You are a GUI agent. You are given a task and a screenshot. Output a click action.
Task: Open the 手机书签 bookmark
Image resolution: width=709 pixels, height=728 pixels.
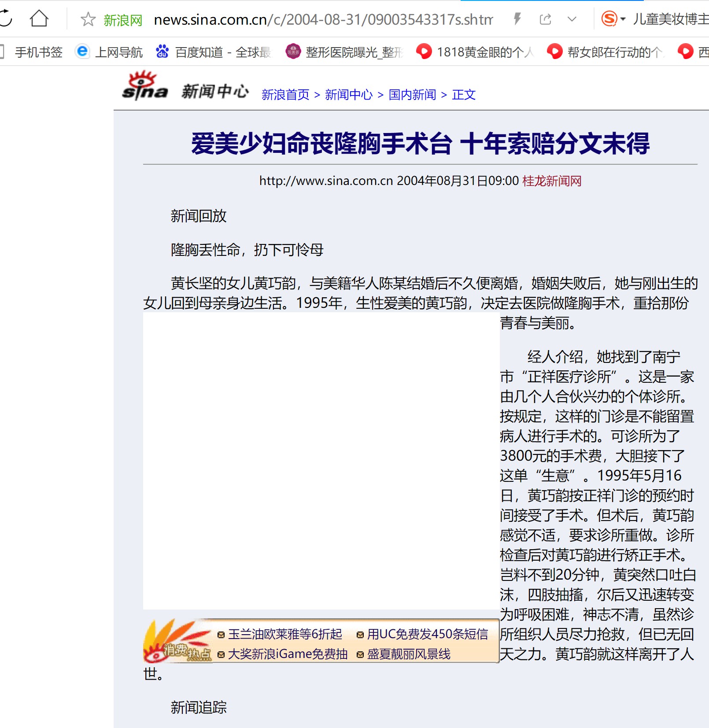coord(39,52)
